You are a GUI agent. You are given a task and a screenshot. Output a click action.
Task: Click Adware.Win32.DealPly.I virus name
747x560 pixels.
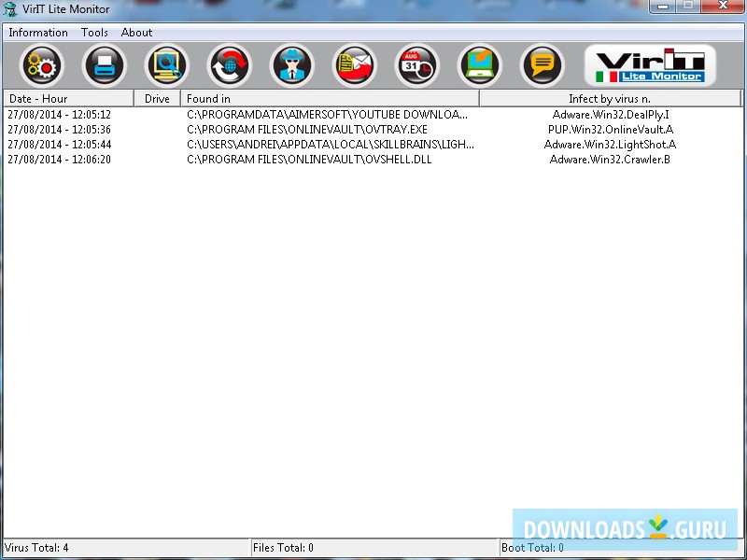(x=611, y=115)
